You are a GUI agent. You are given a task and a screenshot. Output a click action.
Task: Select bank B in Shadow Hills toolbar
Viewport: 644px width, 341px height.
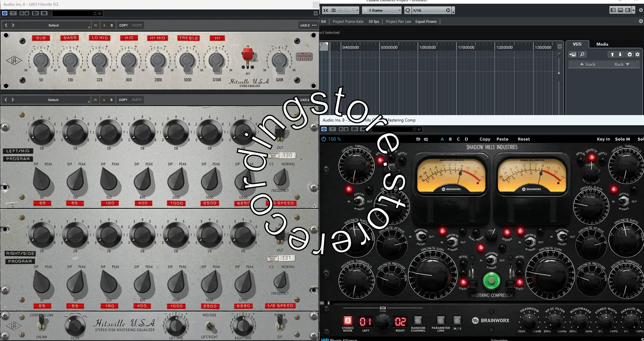click(x=450, y=139)
